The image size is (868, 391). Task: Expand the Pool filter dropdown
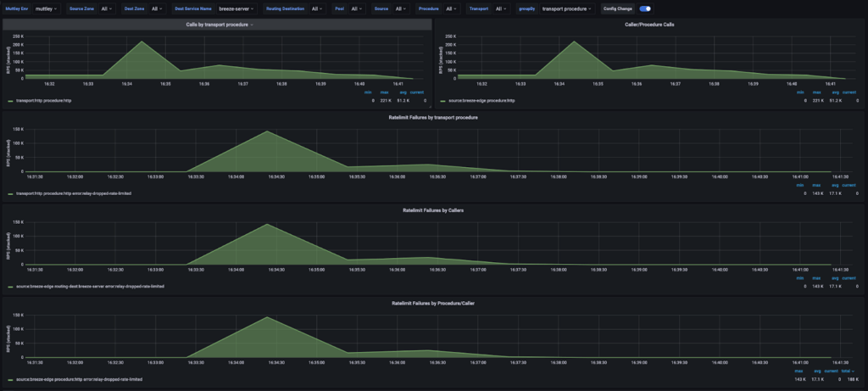(356, 8)
